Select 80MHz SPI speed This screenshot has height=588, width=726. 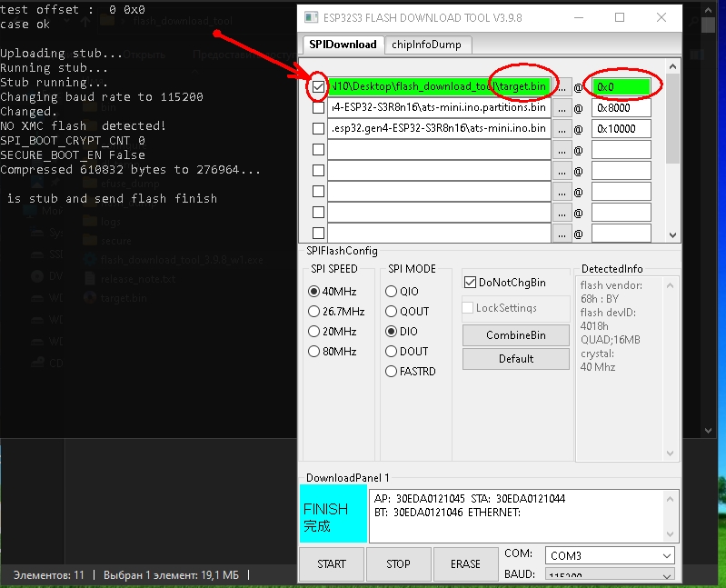point(333,352)
